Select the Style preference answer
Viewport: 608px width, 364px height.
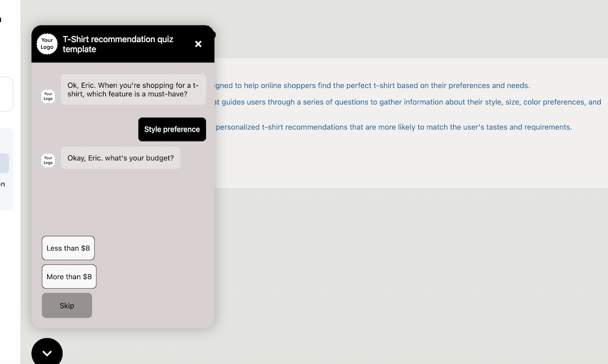pos(172,129)
